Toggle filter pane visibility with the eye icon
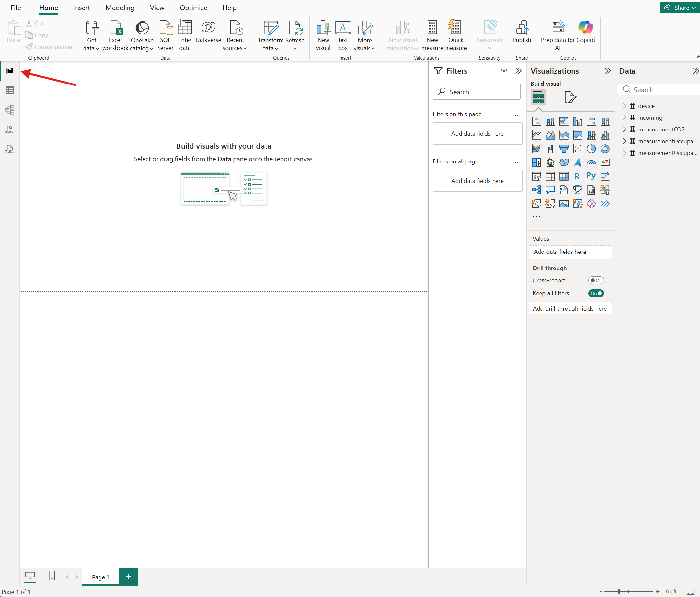This screenshot has height=597, width=700. (504, 71)
